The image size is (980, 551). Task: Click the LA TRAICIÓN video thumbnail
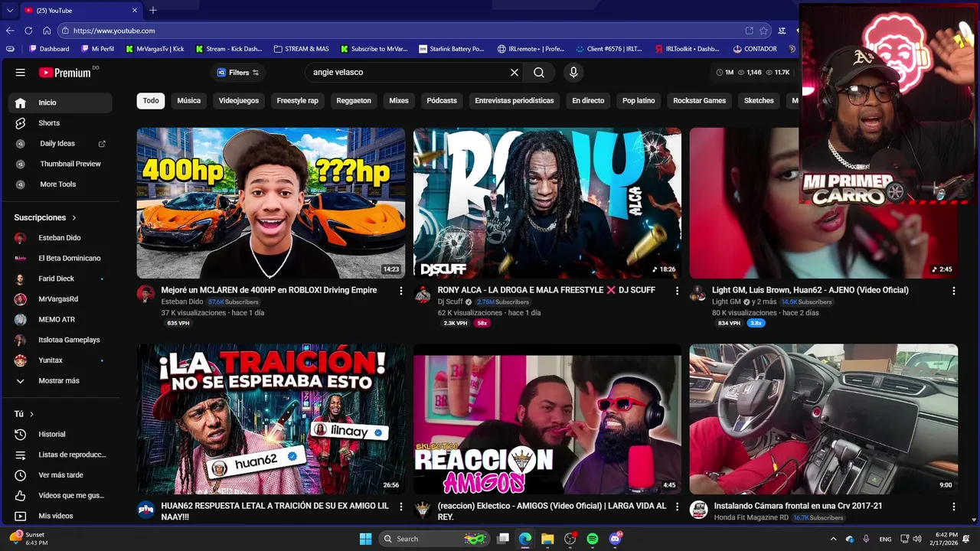[271, 419]
